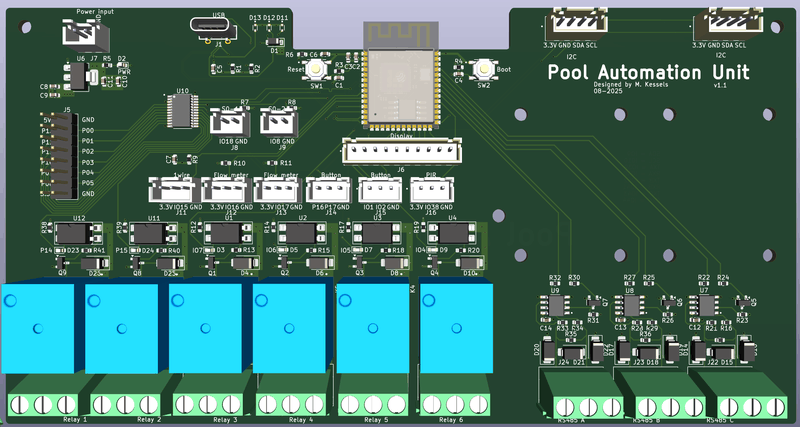Click the "P05" pin label beside J5

(88, 183)
